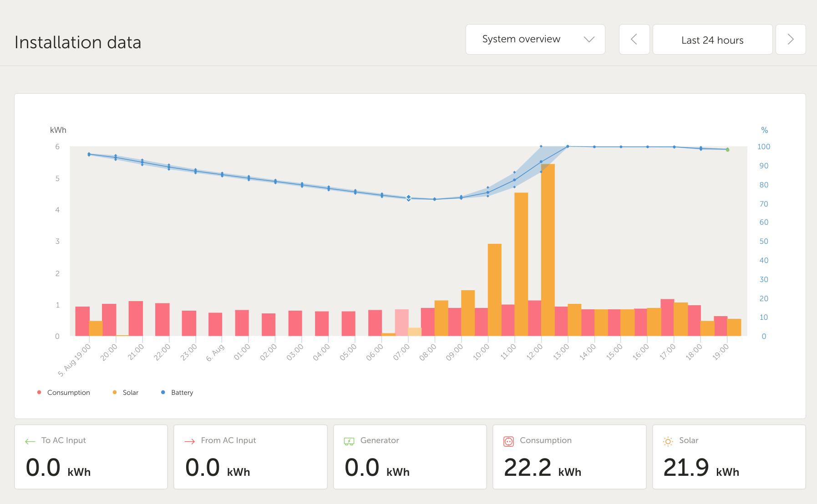Viewport: 817px width, 504px height.
Task: Click the battery data point at 13:00
Action: (568, 146)
